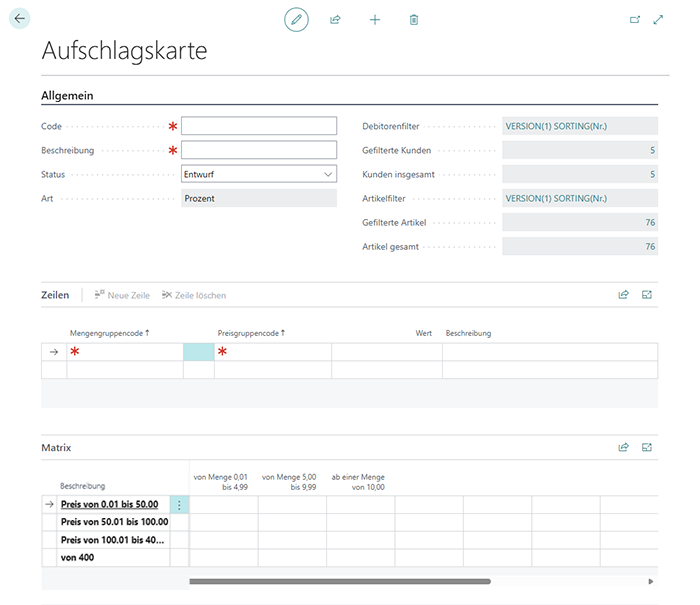Click the trash delete icon
The height and width of the screenshot is (605, 700).
(414, 19)
